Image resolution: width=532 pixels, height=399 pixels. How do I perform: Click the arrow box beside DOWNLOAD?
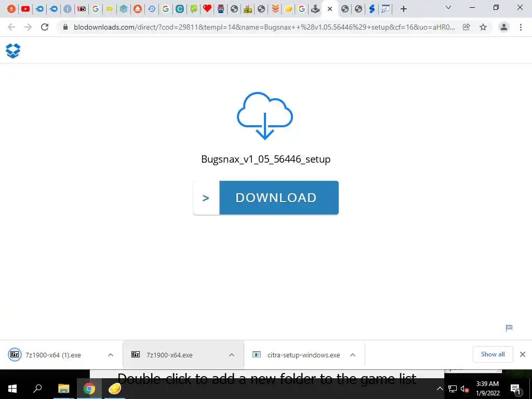206,197
